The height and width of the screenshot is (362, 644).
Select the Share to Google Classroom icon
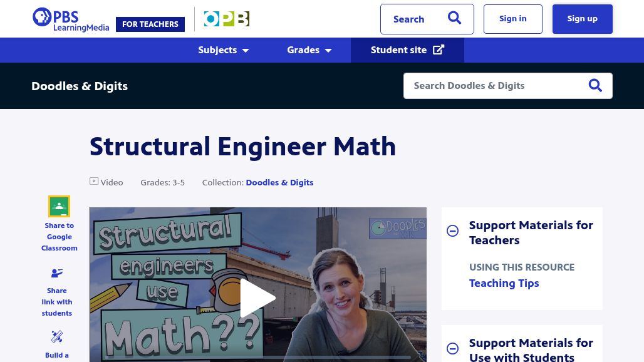pos(59,206)
